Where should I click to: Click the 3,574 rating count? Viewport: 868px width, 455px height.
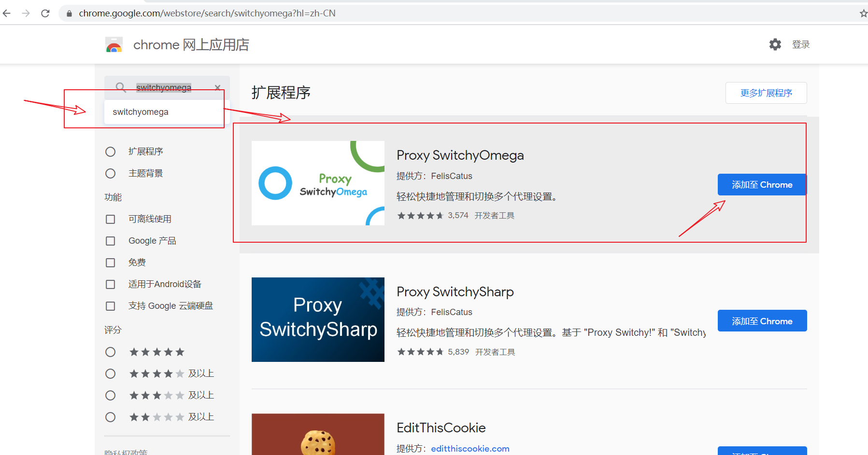click(458, 216)
